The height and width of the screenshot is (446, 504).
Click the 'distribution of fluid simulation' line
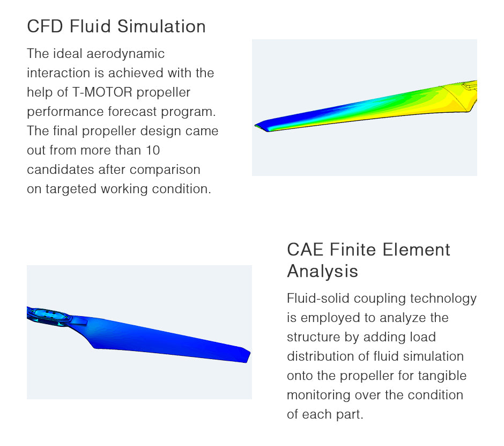coord(375,356)
